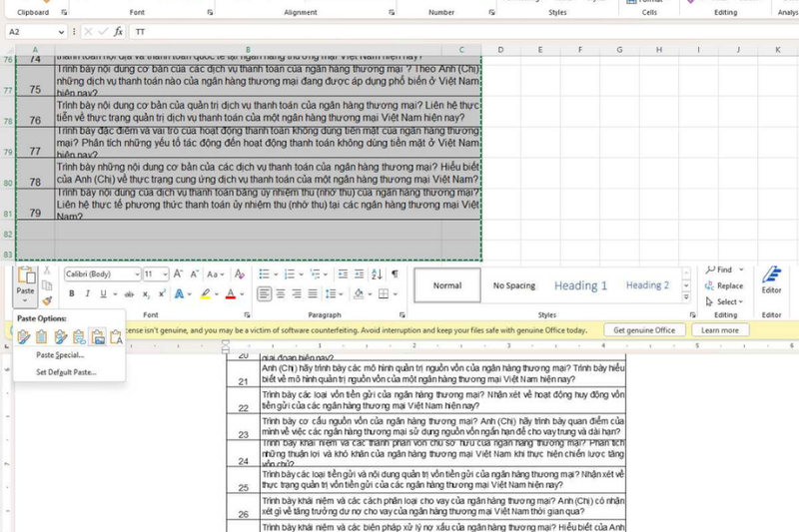Screen dimensions: 799x532
Task: Click the Multilevel List icon
Action: point(315,274)
